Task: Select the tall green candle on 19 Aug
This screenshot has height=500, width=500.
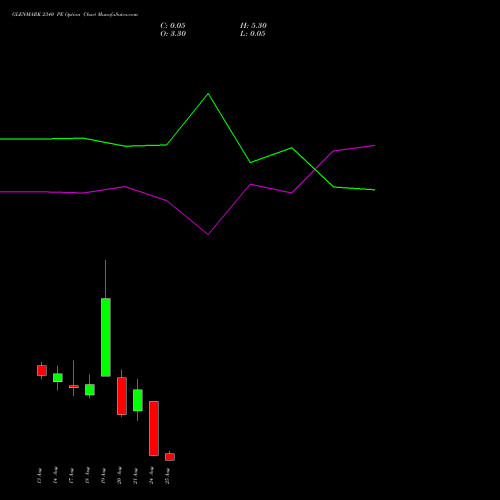Action: coord(106,337)
